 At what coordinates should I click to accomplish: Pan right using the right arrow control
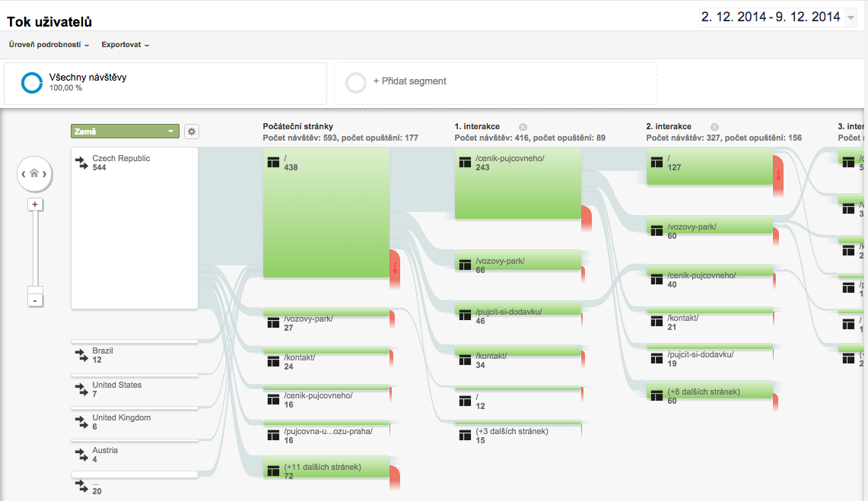(45, 175)
